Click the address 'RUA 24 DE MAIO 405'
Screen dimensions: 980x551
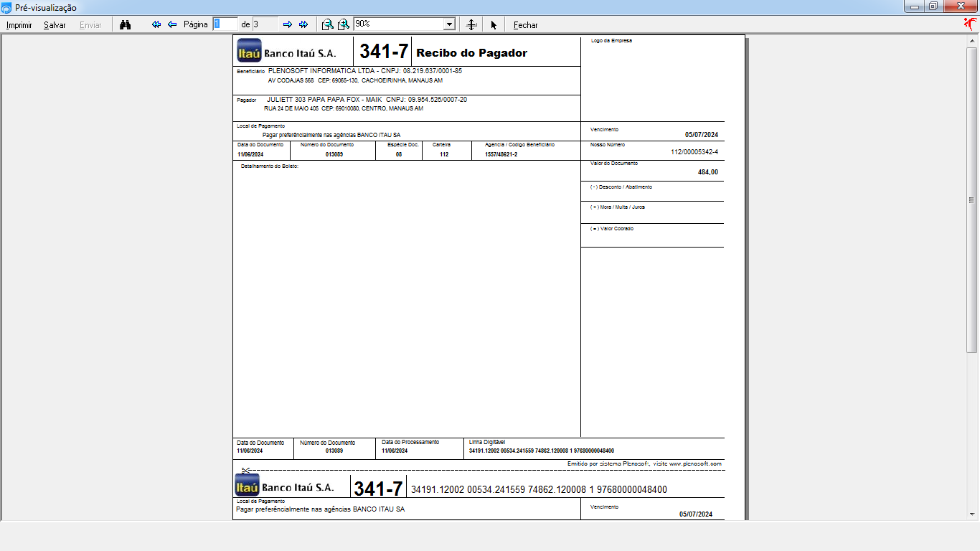tap(291, 109)
